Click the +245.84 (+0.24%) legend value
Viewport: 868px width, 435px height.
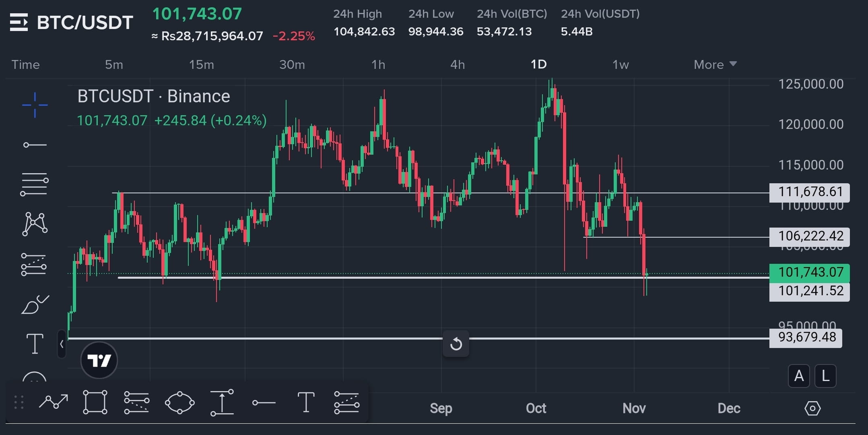pos(210,120)
